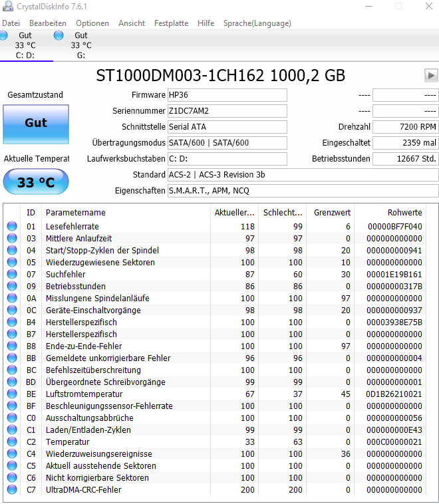Screen dimensions: 439x504
Task: Click status orb for Gemeldete unkorrigierbare Fehler
Action: tap(12, 358)
